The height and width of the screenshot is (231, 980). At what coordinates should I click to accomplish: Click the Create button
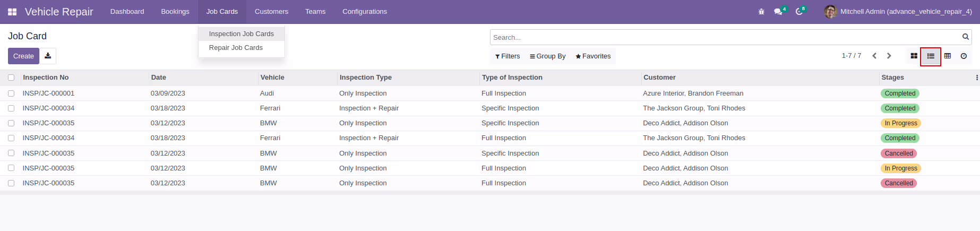click(23, 56)
